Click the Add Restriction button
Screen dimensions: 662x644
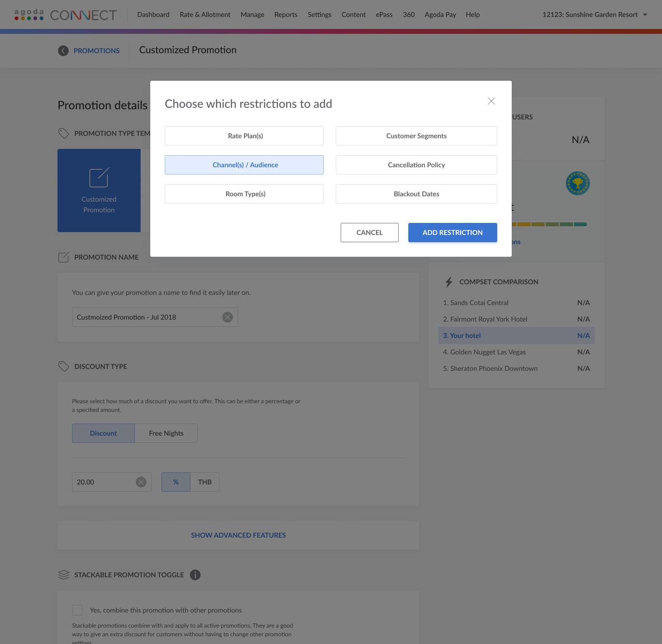pos(452,233)
